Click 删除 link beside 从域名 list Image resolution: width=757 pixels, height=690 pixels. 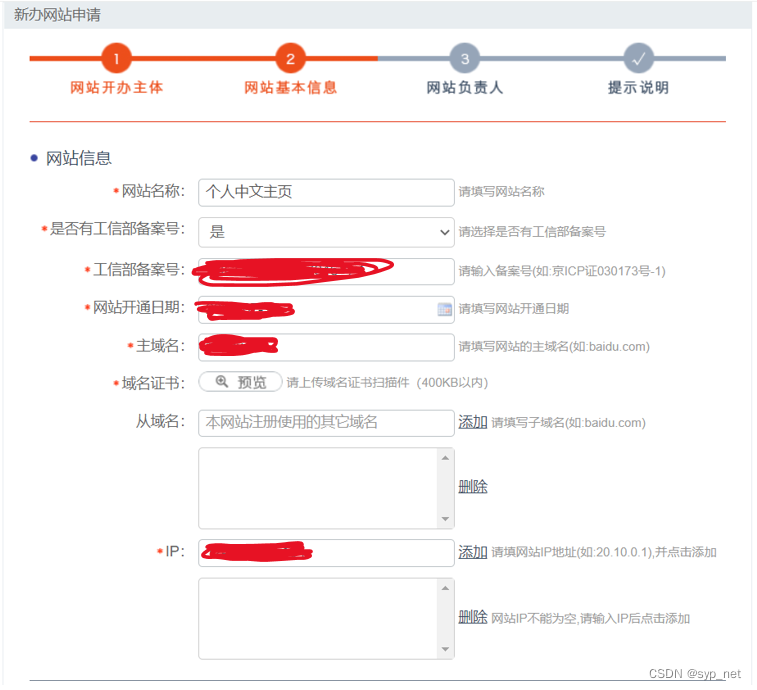click(473, 486)
